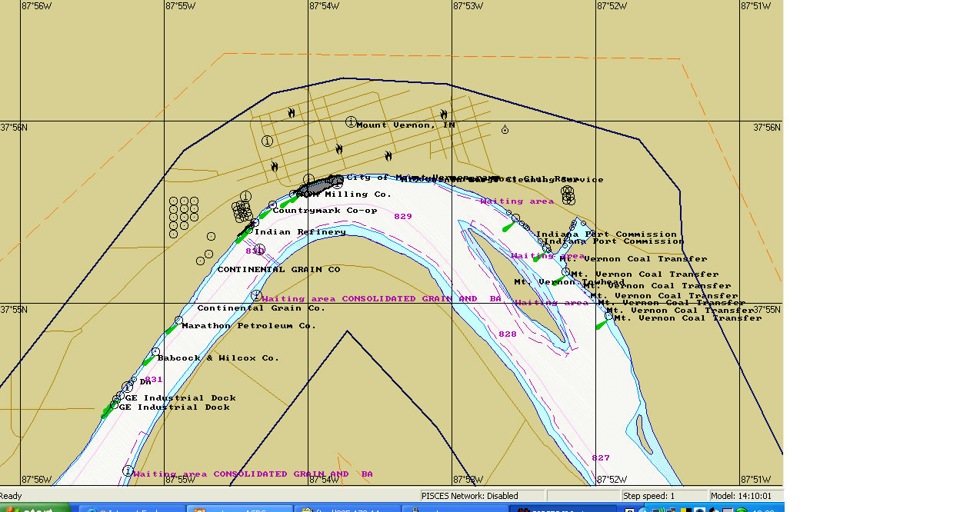Screen dimensions: 980x512
Task: Click the green dock marker beside Babcock & Wilcox Co.
Action: pos(148,361)
